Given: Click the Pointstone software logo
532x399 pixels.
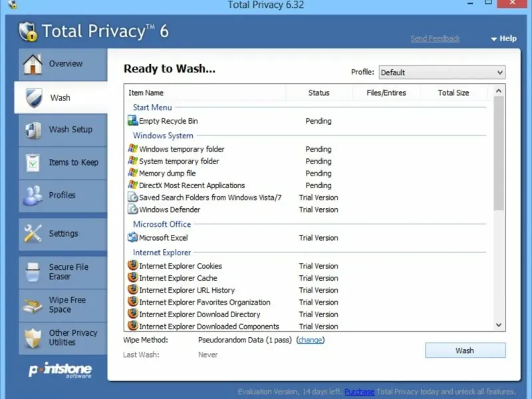Looking at the screenshot, I should [60, 370].
